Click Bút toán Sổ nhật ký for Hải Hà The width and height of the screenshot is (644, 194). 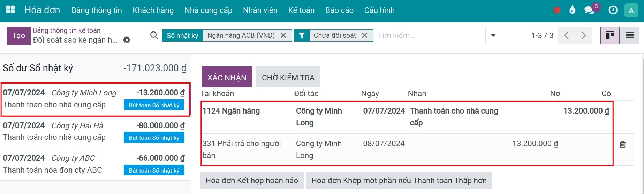[x=154, y=138]
